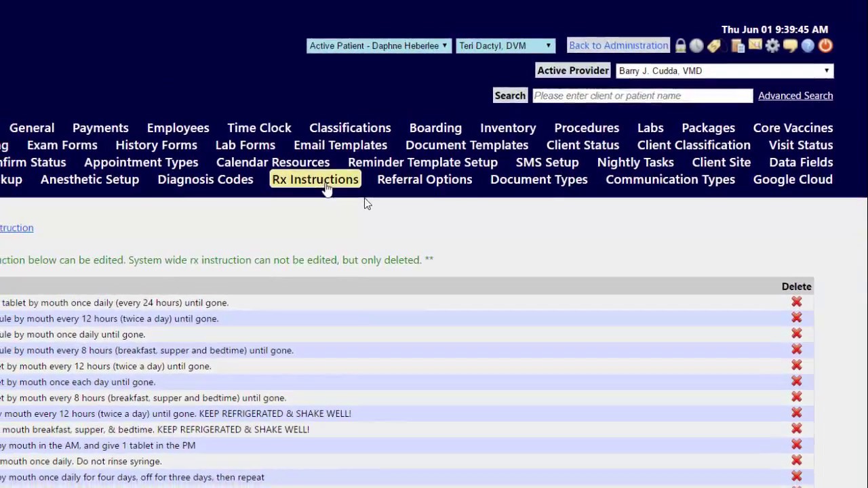
Task: Select the Visit Status tab
Action: click(x=801, y=145)
